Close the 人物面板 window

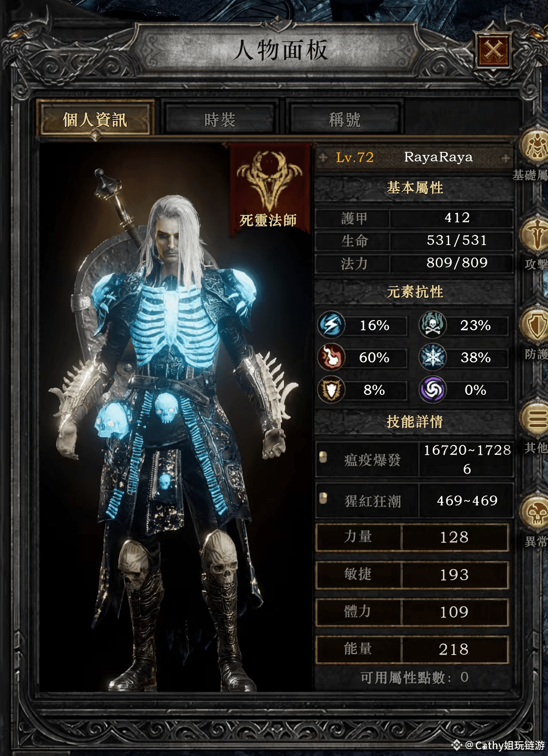(x=493, y=51)
